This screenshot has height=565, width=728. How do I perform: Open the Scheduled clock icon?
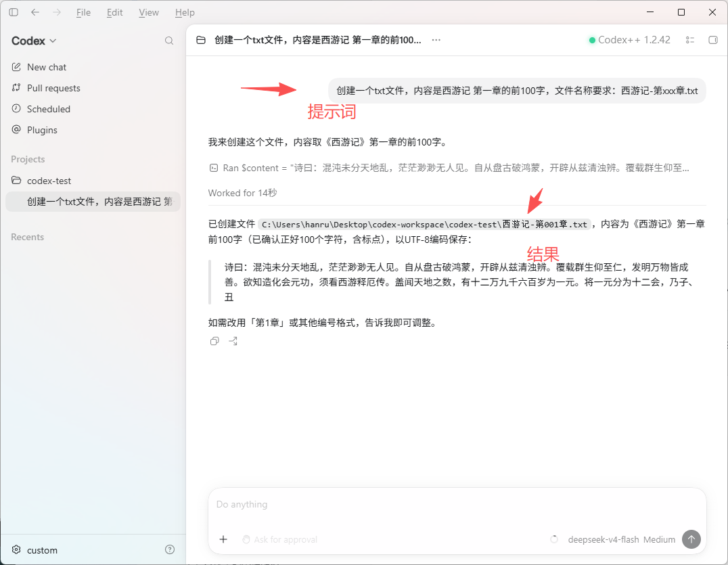tap(16, 109)
